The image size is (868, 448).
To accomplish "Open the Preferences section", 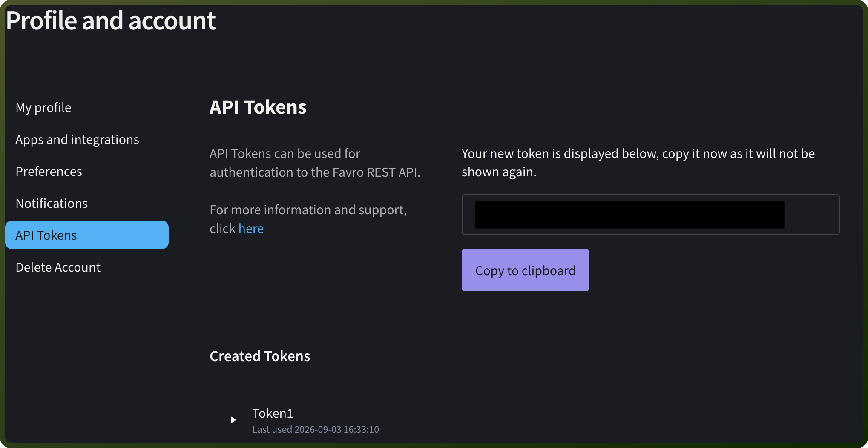I will tap(49, 172).
